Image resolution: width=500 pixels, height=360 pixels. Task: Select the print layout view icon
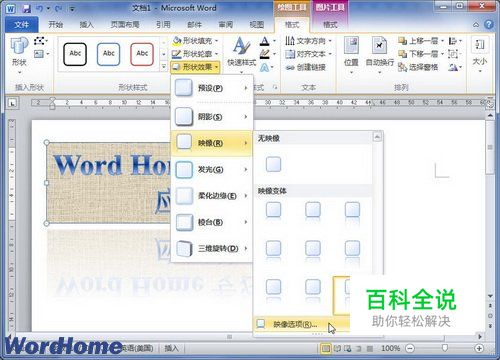click(325, 349)
